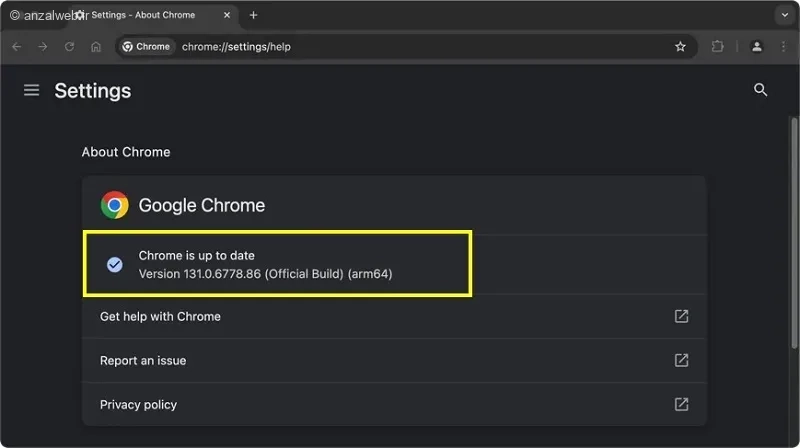Click the 'Google Chrome' product name
This screenshot has height=448, width=800.
[202, 205]
